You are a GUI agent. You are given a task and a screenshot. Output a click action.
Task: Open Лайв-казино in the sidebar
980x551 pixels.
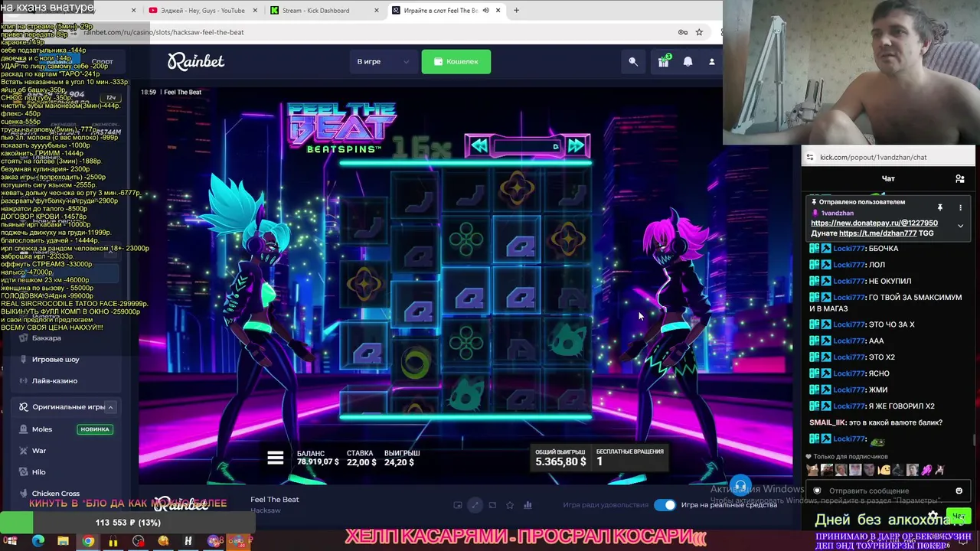[54, 380]
